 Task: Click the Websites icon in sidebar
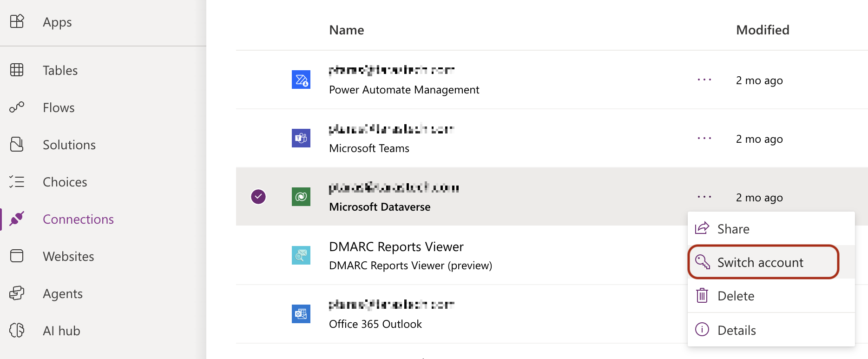pyautogui.click(x=17, y=256)
